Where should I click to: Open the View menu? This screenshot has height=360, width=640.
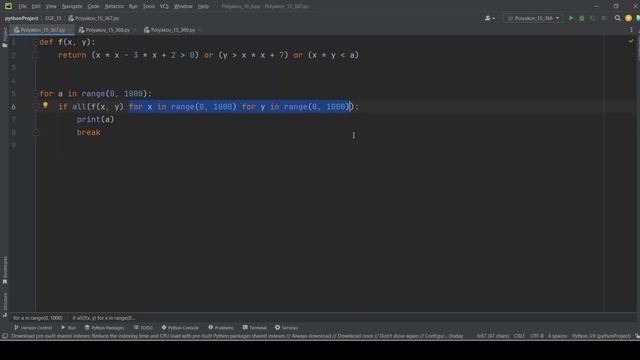coord(51,7)
